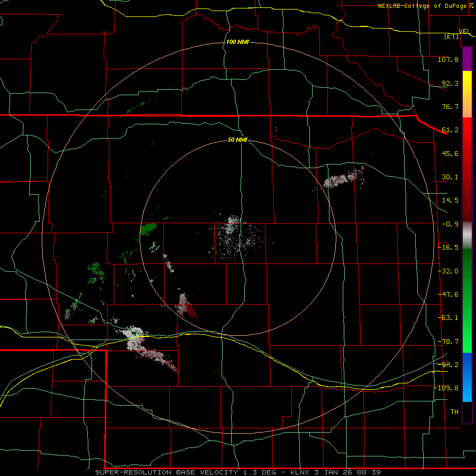Click the 45.6 velocity scale value

click(x=450, y=153)
